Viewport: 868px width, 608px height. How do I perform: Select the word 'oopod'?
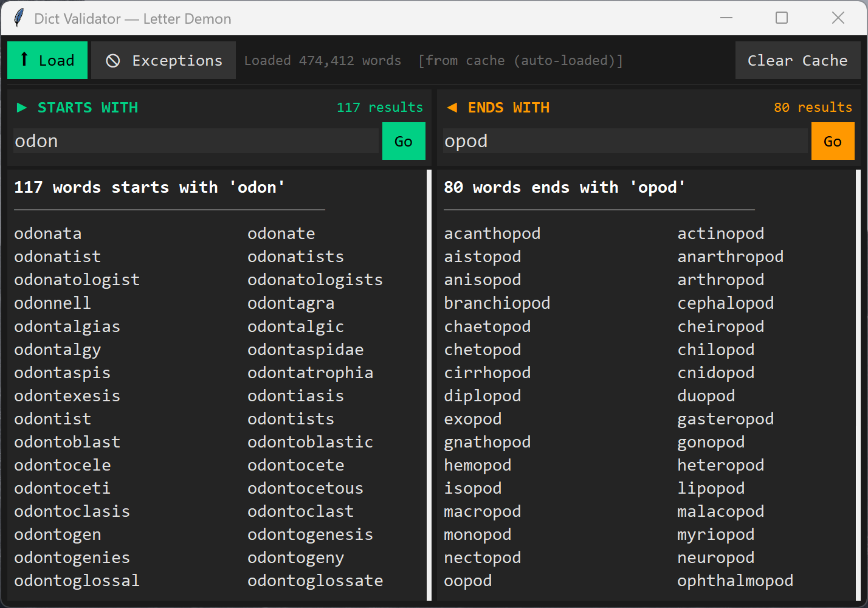pos(468,580)
